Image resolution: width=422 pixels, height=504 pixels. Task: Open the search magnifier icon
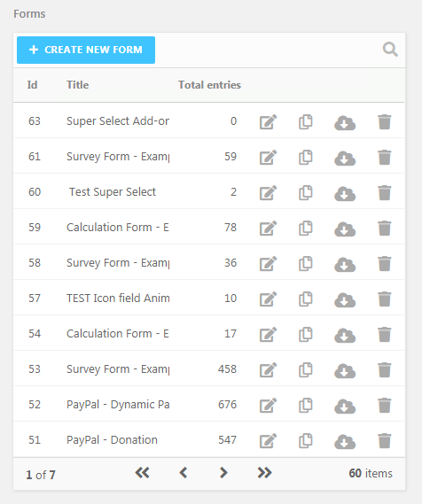(x=390, y=50)
